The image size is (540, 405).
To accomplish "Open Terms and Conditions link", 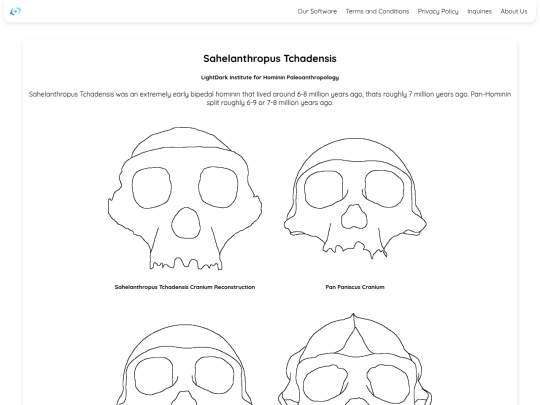I will (377, 11).
